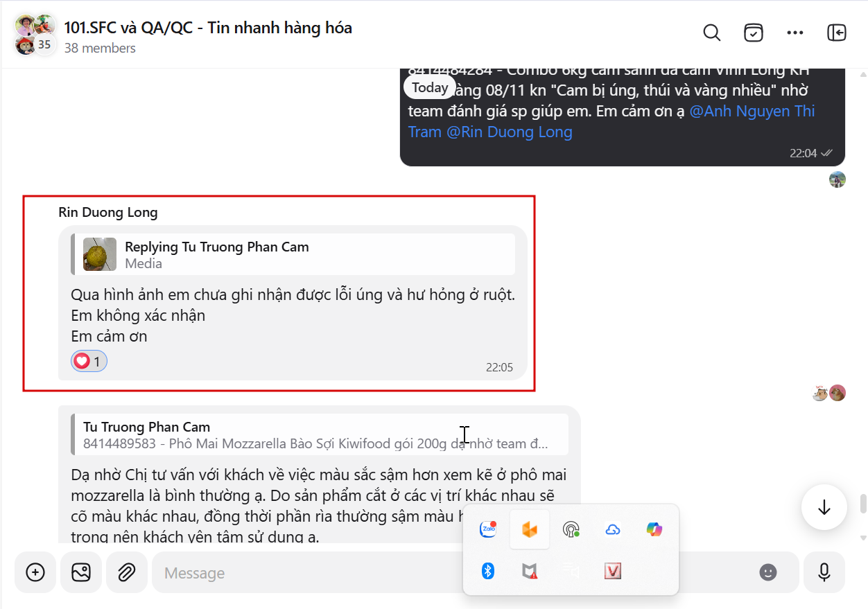Viewport: 868px width, 609px height.
Task: Click the Today date badge
Action: pyautogui.click(x=430, y=87)
